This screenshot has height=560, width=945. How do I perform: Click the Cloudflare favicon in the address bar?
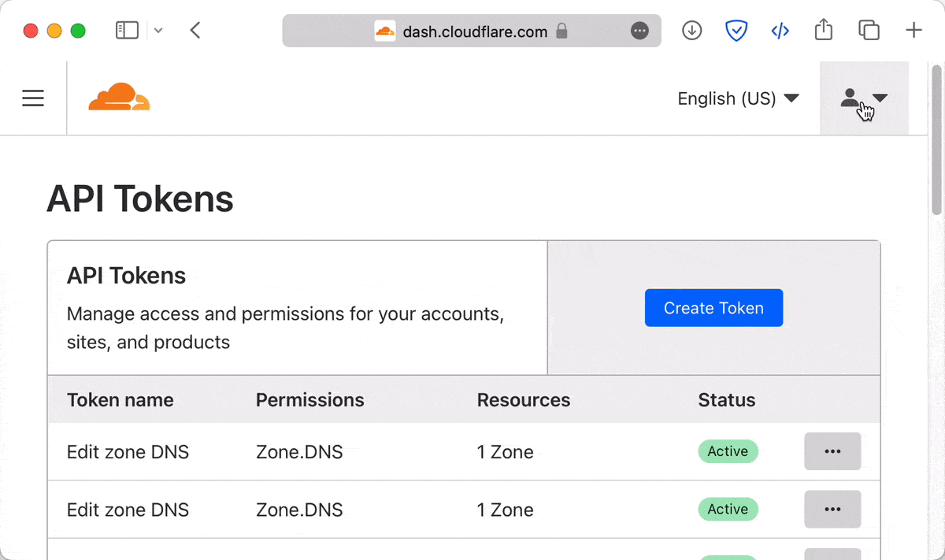click(x=385, y=31)
